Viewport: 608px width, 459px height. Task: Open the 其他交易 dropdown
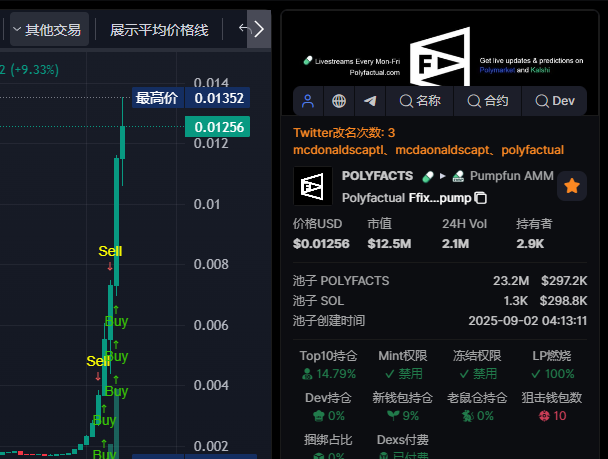[49, 29]
